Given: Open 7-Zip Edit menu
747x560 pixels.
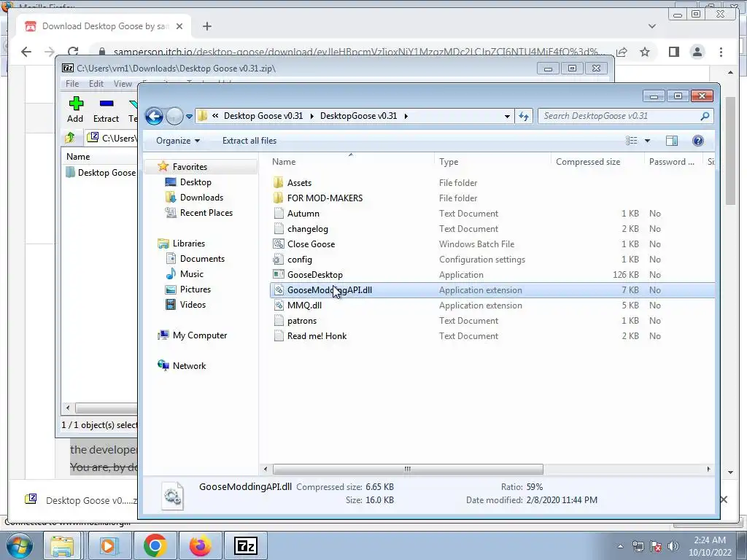Looking at the screenshot, I should (96, 84).
